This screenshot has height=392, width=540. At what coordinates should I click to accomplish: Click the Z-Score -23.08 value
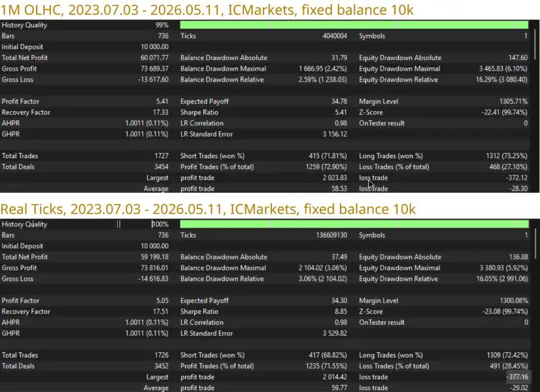click(x=505, y=312)
